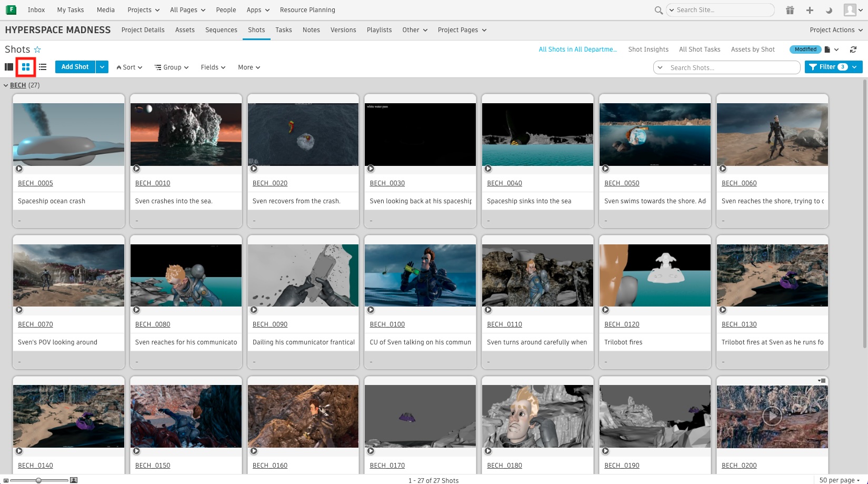Switch to the Assets tab
Screen dimensions: 868x484
pyautogui.click(x=185, y=30)
